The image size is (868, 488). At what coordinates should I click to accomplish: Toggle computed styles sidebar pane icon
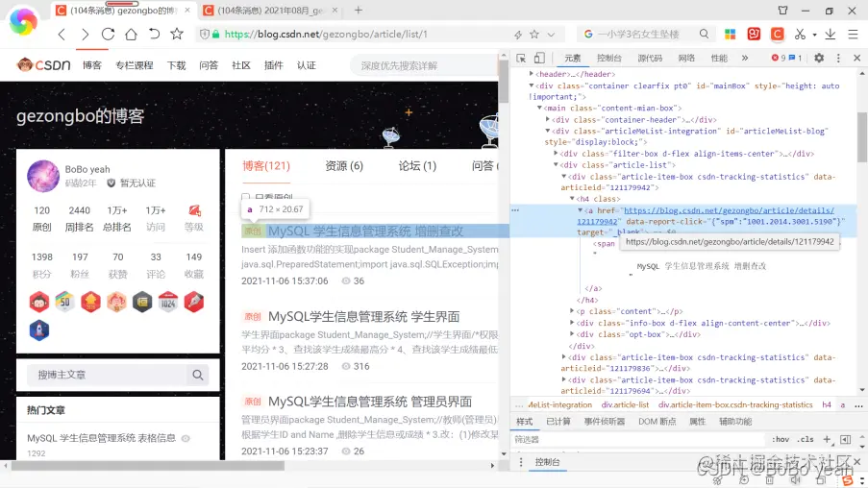[x=845, y=439]
